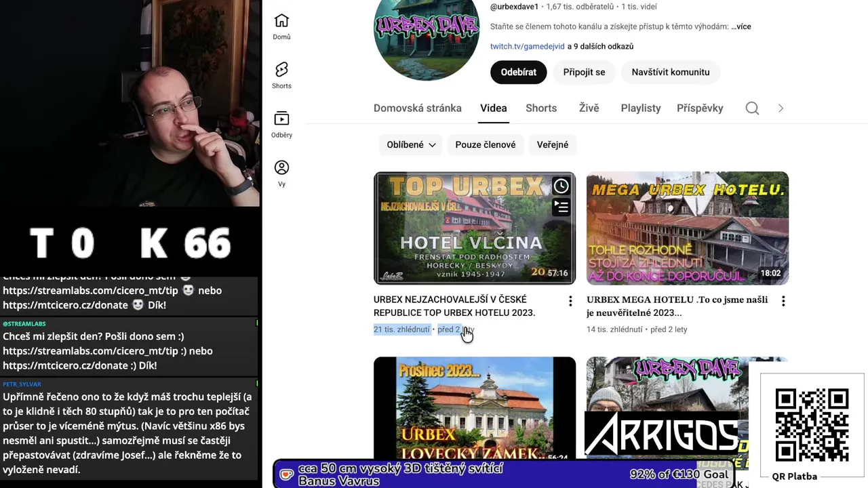Open the Hotel Vlčina video thumbnail
Image resolution: width=868 pixels, height=488 pixels.
tap(475, 228)
